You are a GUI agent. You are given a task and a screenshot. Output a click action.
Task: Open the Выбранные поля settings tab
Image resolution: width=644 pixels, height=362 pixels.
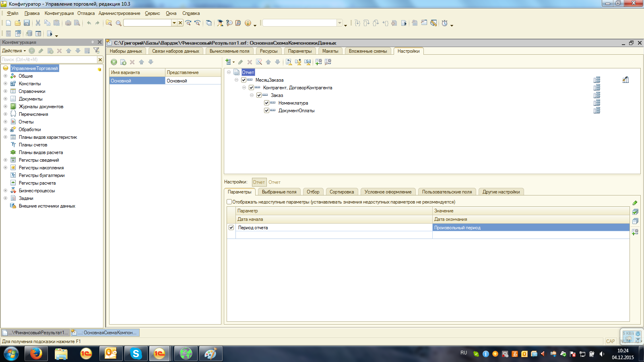tap(279, 192)
